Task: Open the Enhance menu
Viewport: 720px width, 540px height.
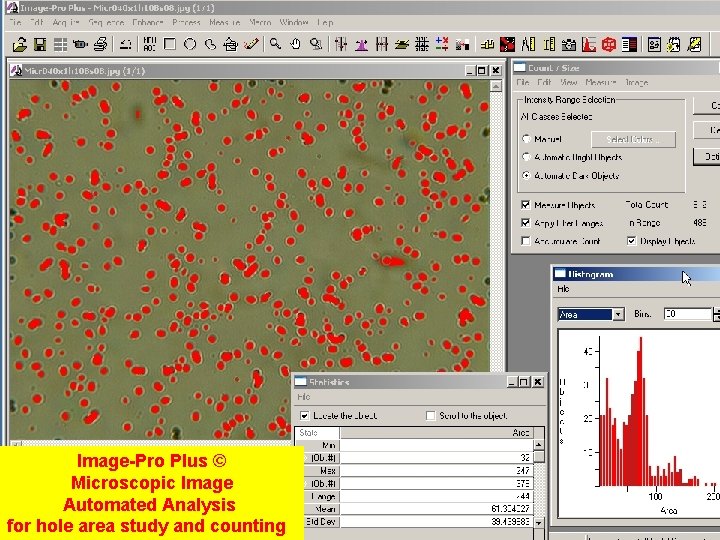Action: tap(147, 22)
